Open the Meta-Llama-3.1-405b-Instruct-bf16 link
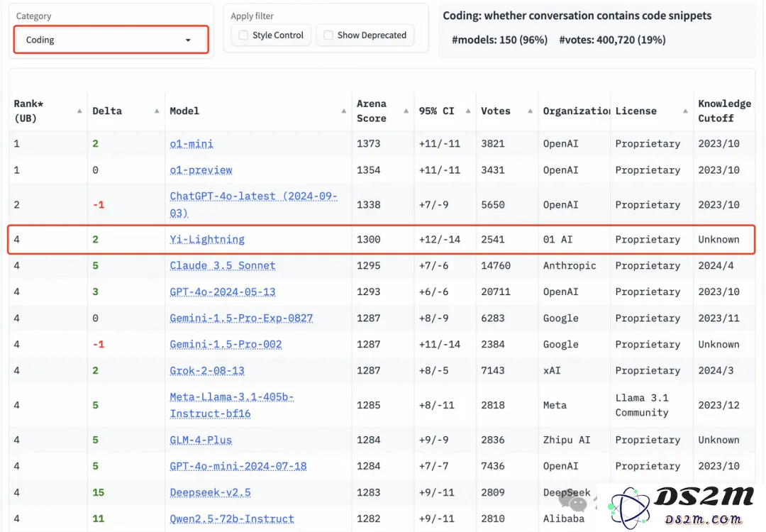 (231, 405)
